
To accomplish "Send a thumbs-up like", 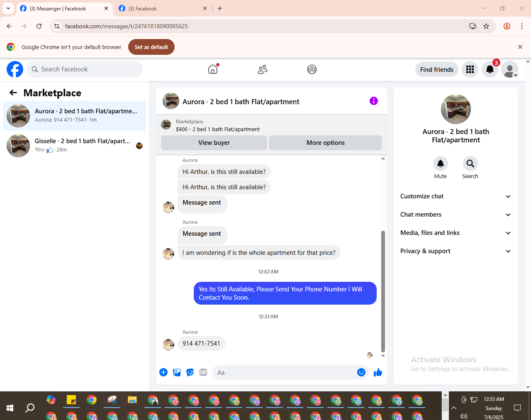I will pos(378,372).
